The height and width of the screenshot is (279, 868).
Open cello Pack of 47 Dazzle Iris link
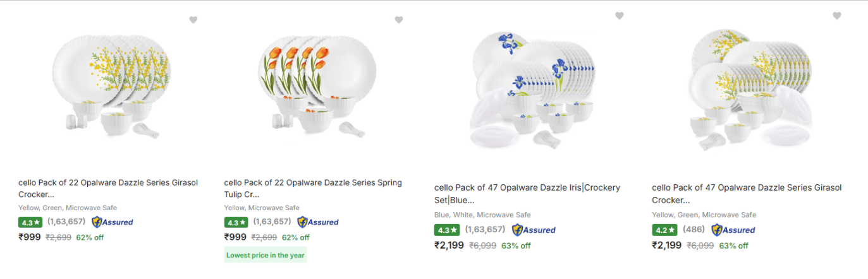(527, 193)
